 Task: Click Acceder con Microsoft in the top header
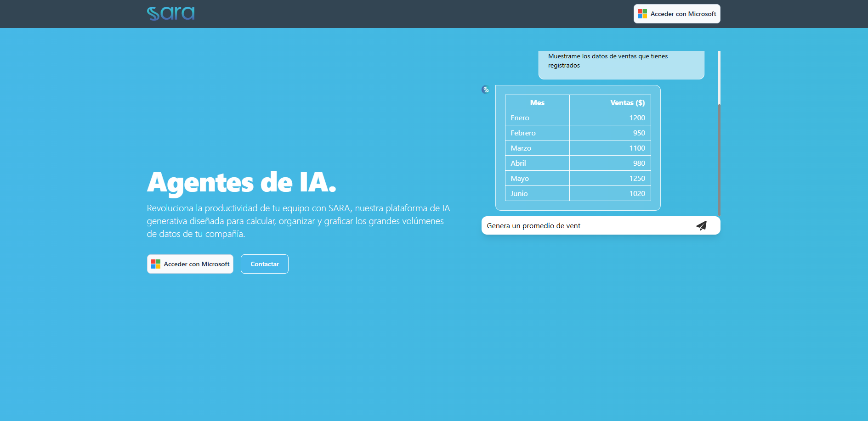pyautogui.click(x=677, y=14)
